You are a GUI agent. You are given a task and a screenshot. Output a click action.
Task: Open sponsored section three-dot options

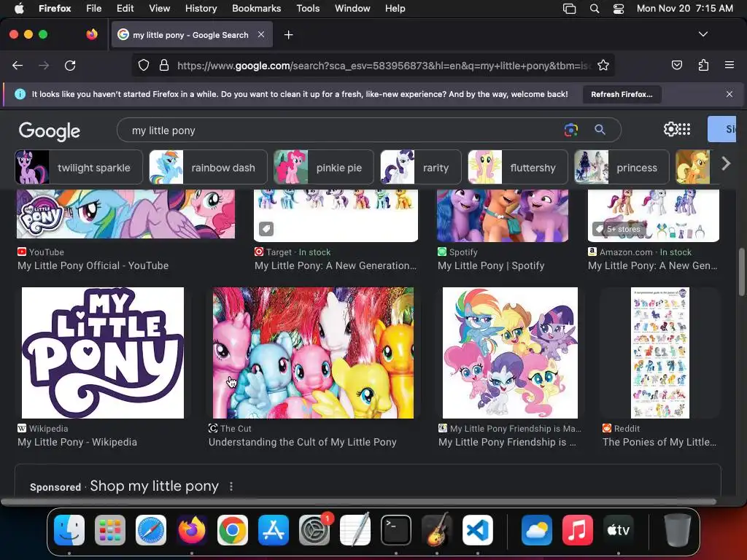click(231, 486)
